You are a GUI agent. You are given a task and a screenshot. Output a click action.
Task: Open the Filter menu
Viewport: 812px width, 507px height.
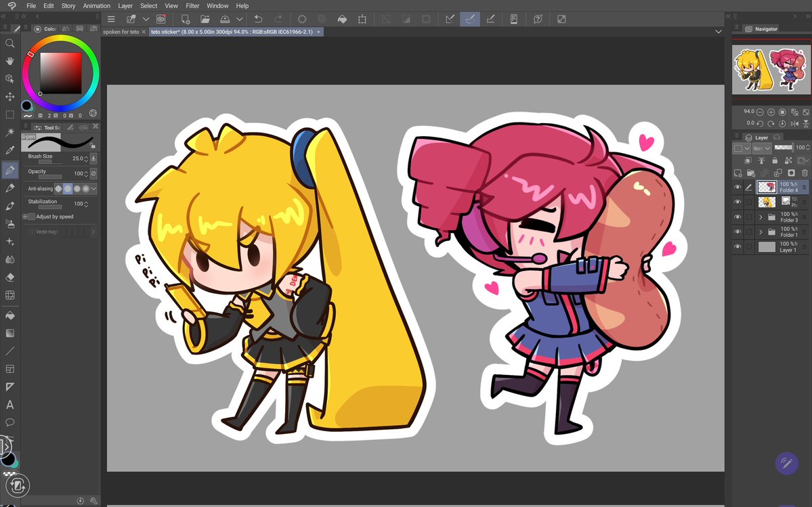192,5
